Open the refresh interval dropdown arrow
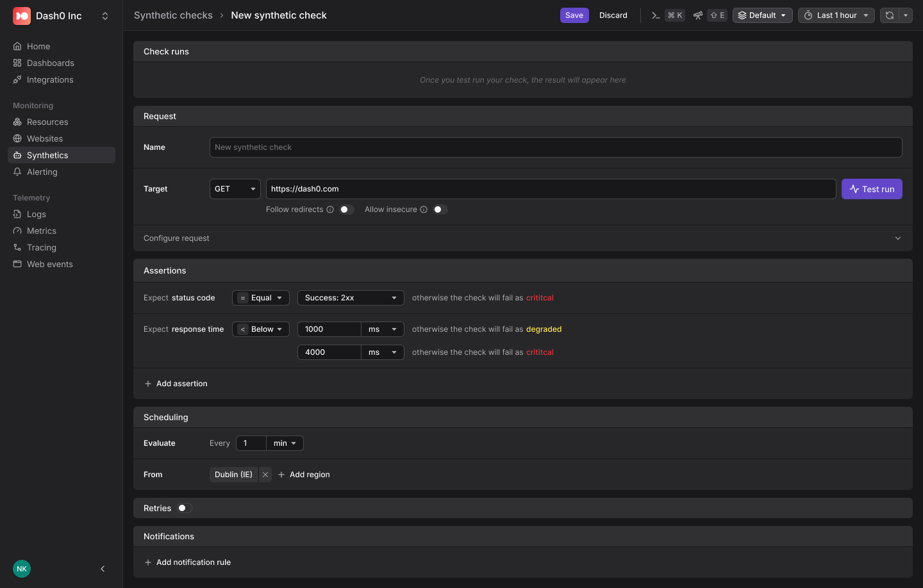The width and height of the screenshot is (923, 588). [906, 15]
